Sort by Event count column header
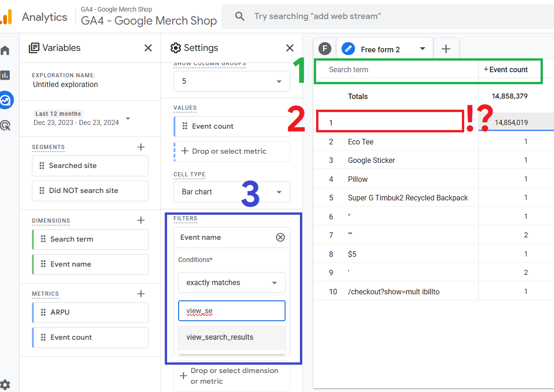554x392 pixels. (x=505, y=69)
